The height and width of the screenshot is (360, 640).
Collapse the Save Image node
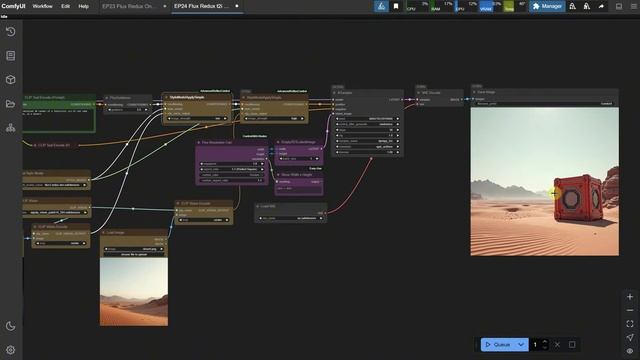474,92
